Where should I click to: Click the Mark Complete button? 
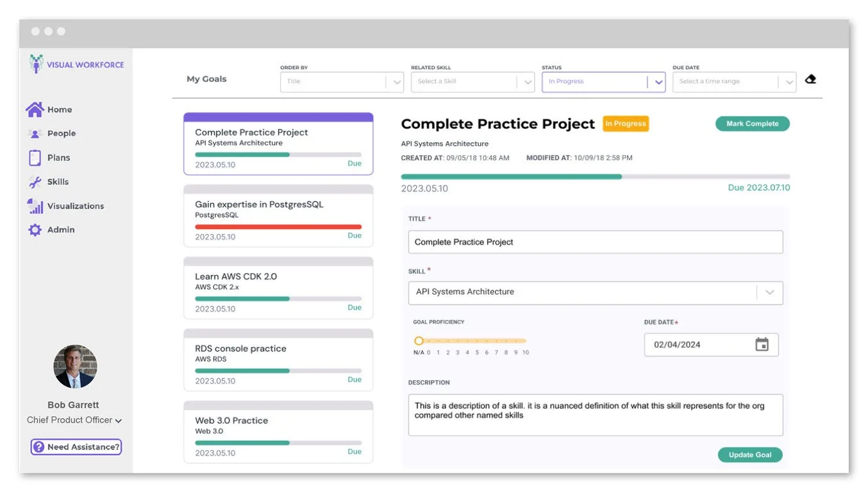tap(752, 123)
